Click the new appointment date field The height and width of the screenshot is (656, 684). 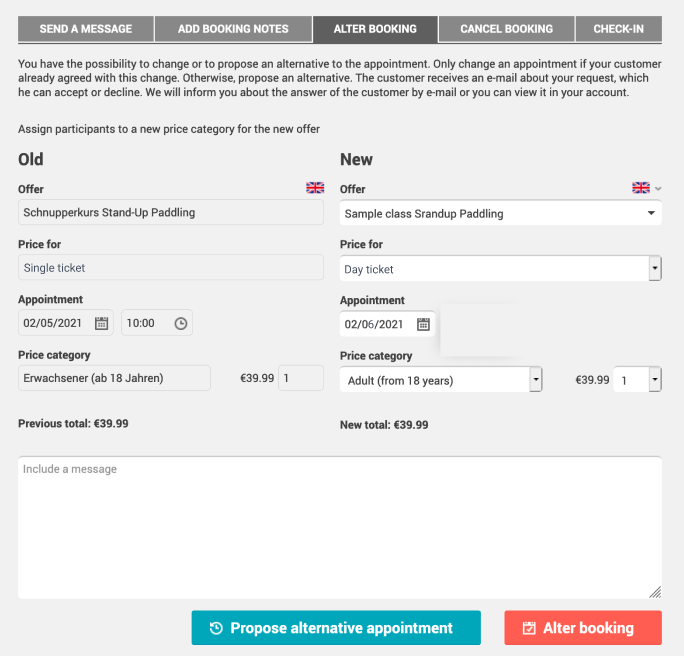387,324
